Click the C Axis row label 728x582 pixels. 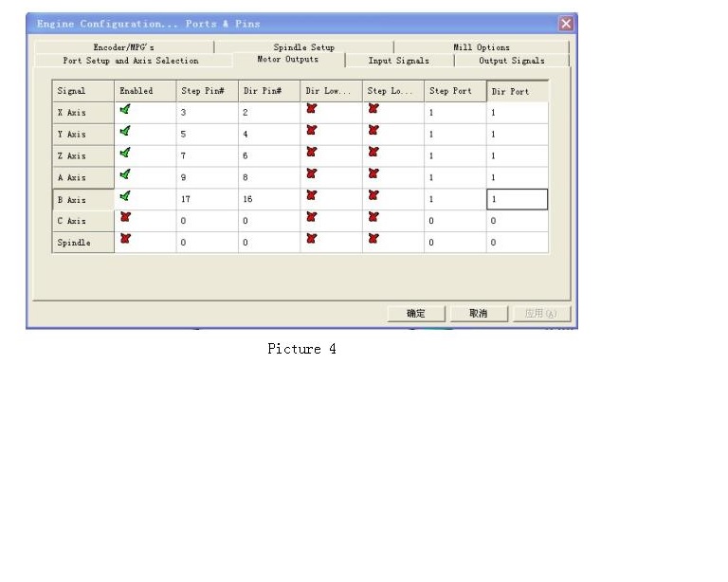click(83, 221)
